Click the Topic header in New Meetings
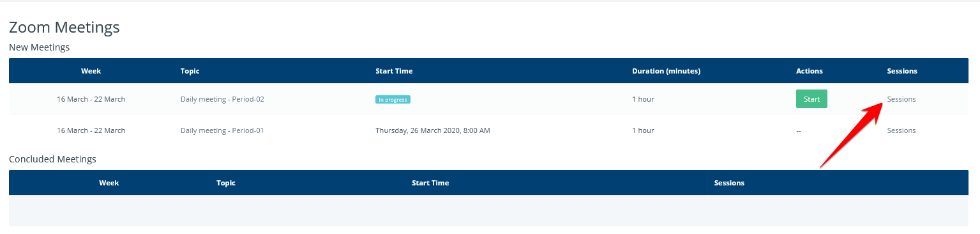The height and width of the screenshot is (234, 980). coord(190,71)
